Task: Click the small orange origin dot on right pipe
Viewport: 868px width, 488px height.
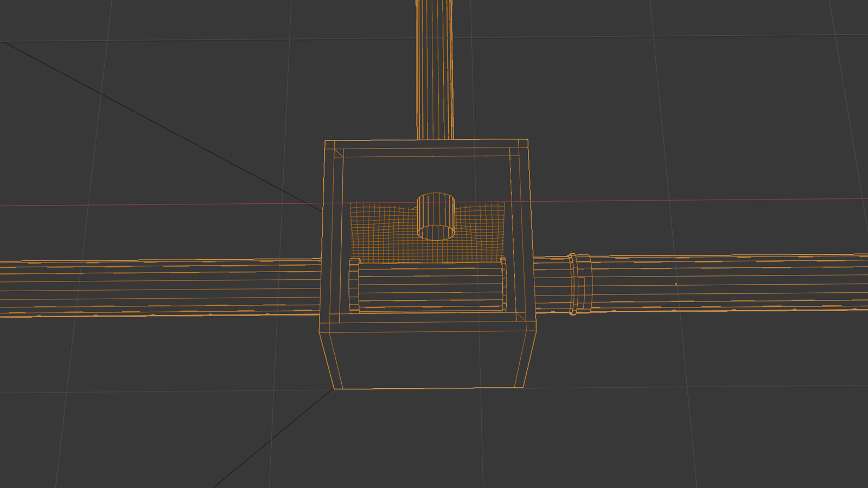Action: [x=675, y=284]
